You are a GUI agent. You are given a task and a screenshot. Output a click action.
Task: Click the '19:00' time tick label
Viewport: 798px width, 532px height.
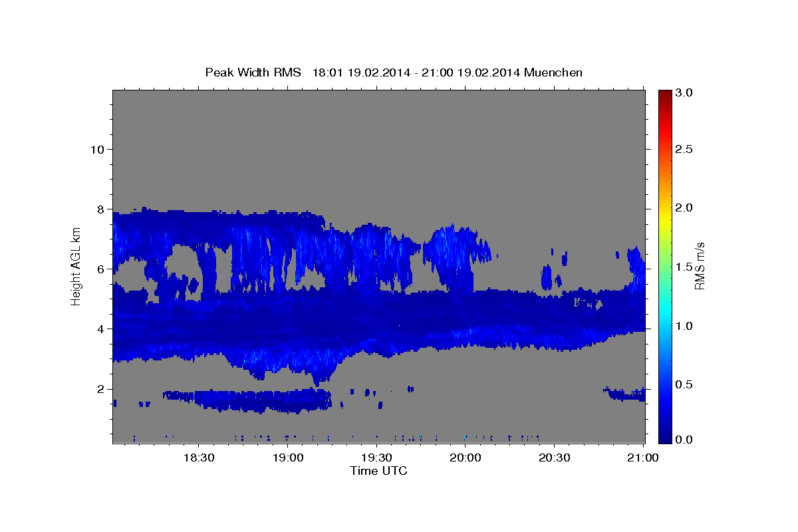(x=287, y=458)
